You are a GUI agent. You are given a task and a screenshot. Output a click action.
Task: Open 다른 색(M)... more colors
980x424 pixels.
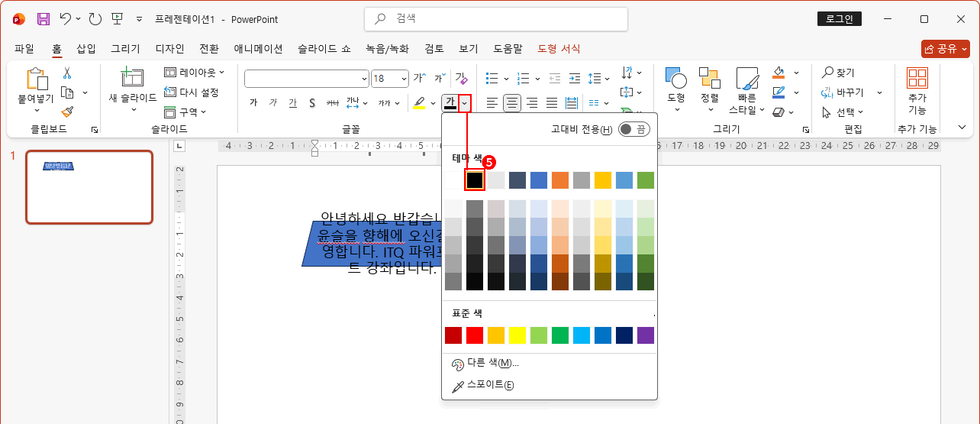pos(485,363)
